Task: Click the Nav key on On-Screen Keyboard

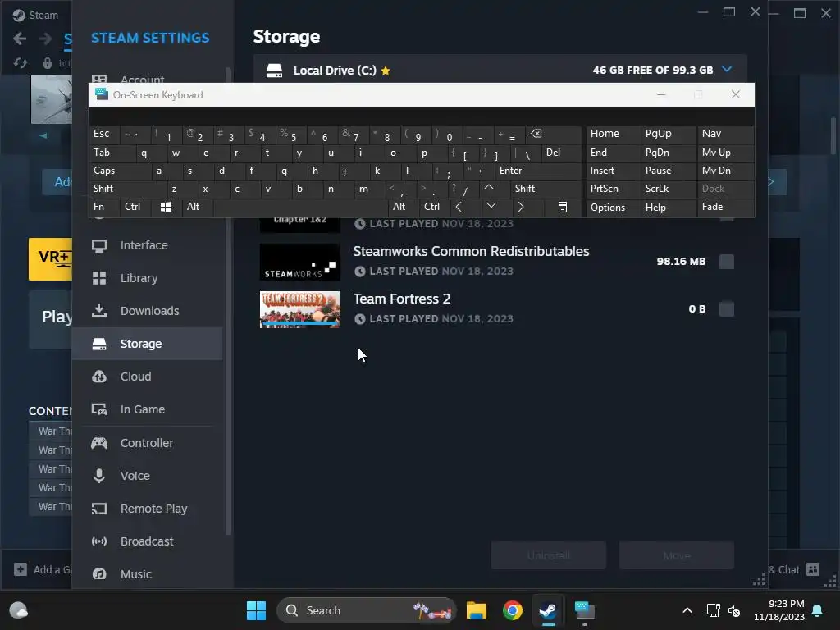Action: pos(725,134)
